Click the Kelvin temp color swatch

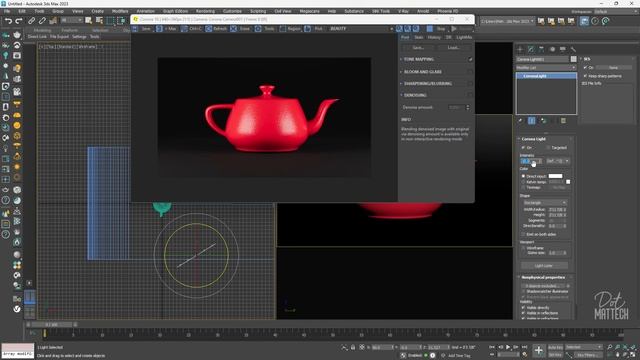tap(568, 182)
